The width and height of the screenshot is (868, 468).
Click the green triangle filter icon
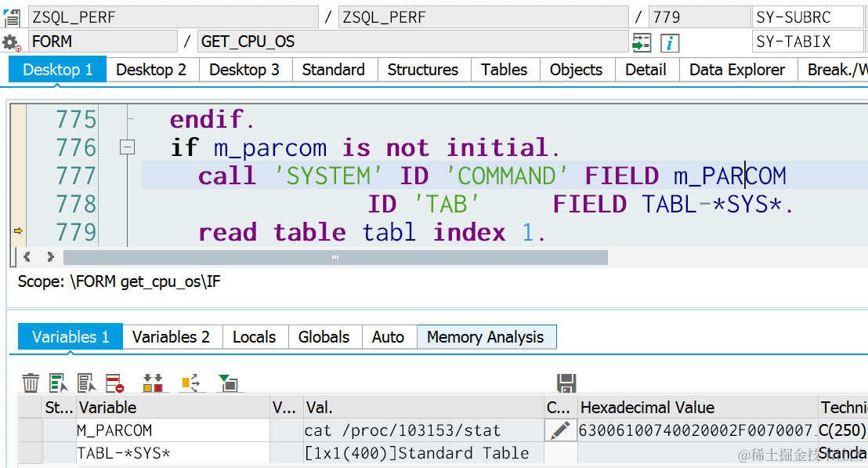[x=228, y=383]
